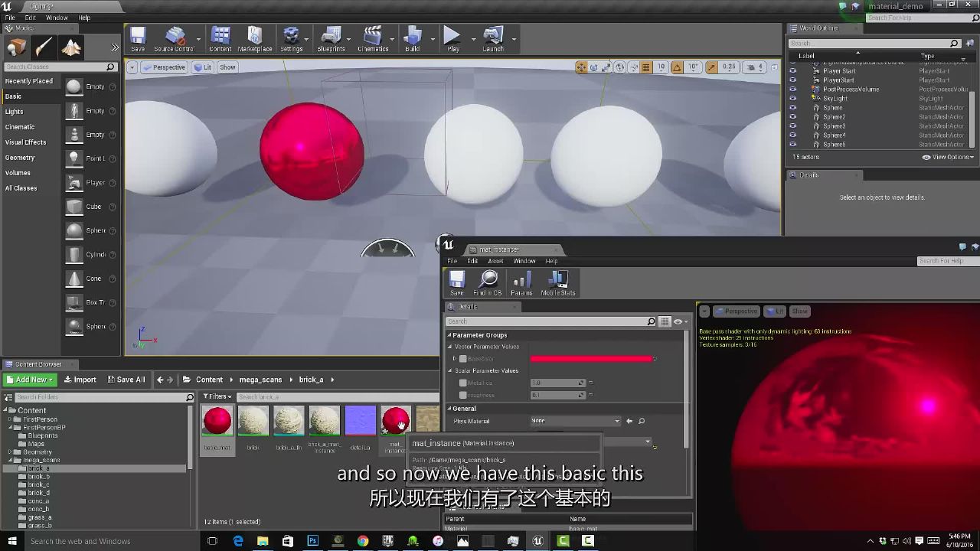
Task: Toggle grid snapping in viewport
Action: coord(646,67)
